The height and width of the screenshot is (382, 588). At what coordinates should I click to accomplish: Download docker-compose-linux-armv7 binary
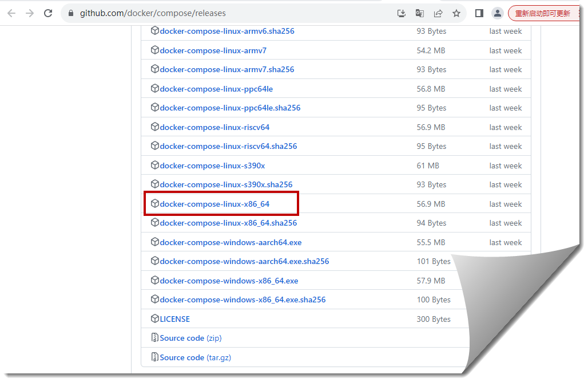pos(213,51)
